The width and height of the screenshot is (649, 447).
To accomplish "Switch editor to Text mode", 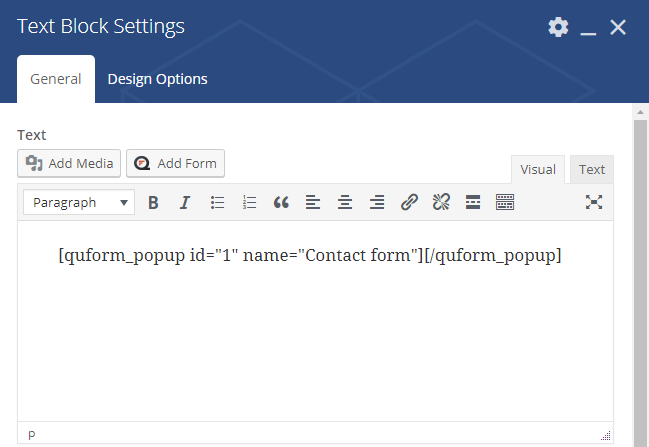I will pos(592,169).
